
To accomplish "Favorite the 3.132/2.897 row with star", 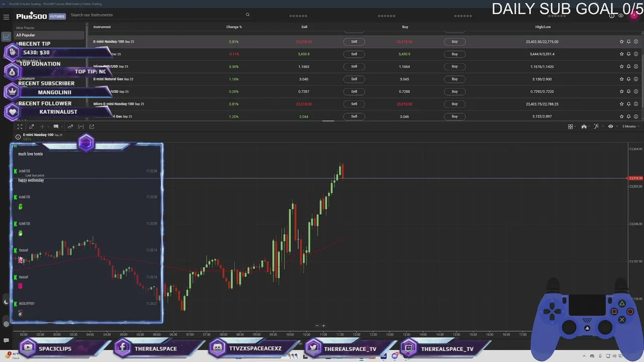I will click(x=621, y=116).
